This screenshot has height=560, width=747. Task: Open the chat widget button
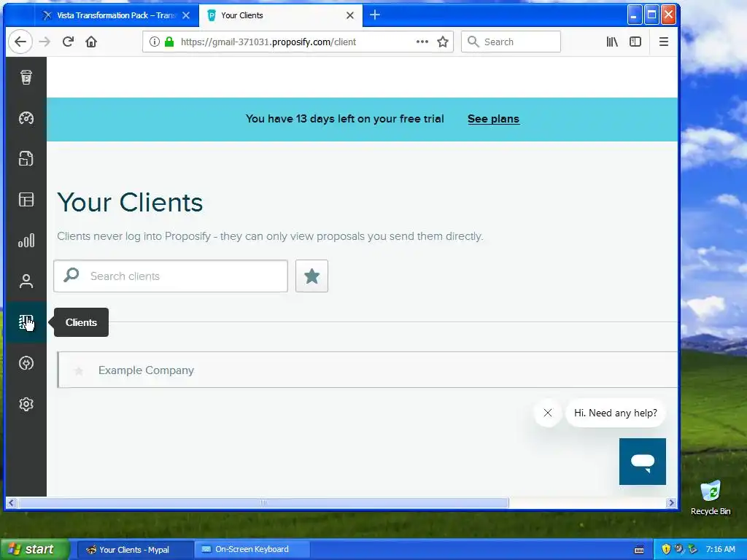pyautogui.click(x=643, y=462)
